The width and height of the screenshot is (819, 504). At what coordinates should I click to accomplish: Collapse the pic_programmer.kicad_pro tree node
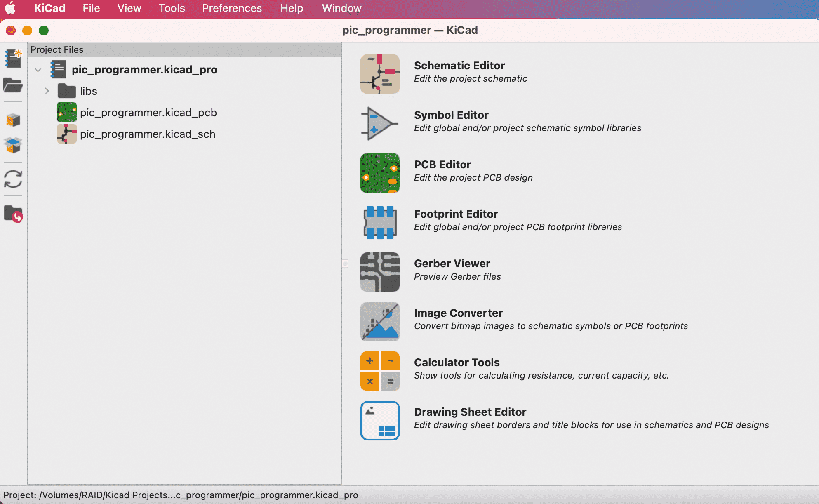pos(38,70)
